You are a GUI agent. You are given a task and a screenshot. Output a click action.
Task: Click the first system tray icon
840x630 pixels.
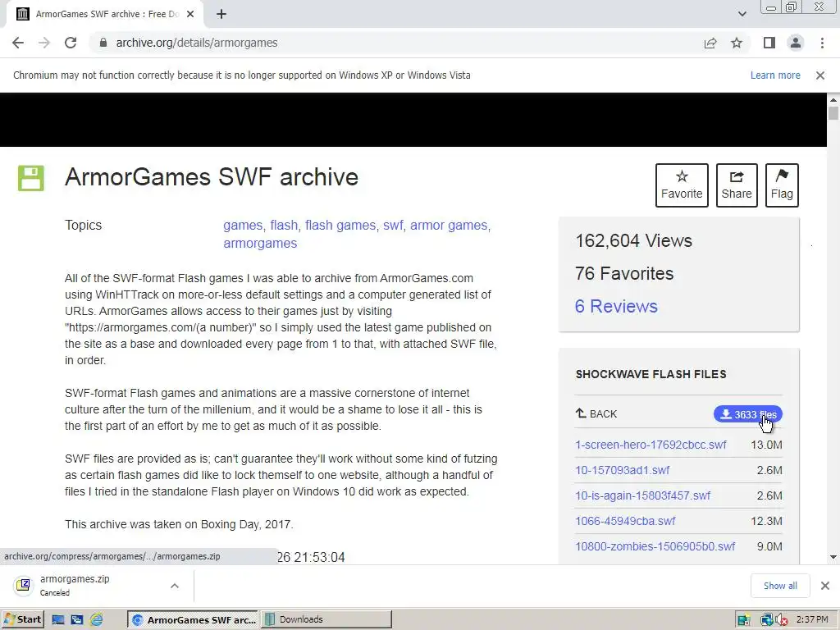pos(743,620)
